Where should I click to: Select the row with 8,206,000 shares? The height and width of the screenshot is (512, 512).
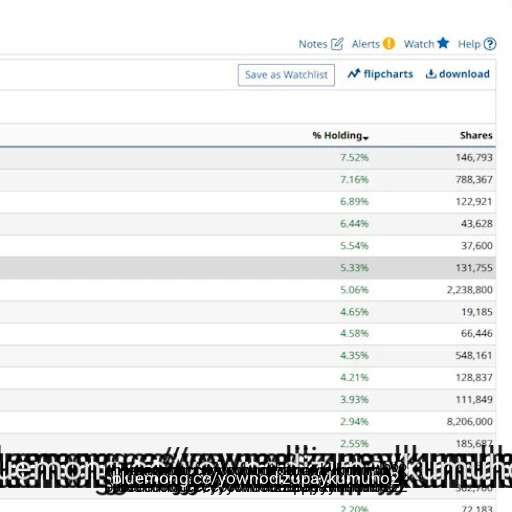coord(248,422)
